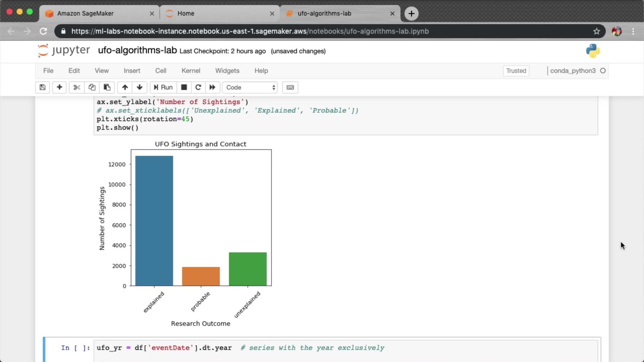Screen dimensions: 644x362
Task: Open the Cell menu
Action: click(161, 71)
